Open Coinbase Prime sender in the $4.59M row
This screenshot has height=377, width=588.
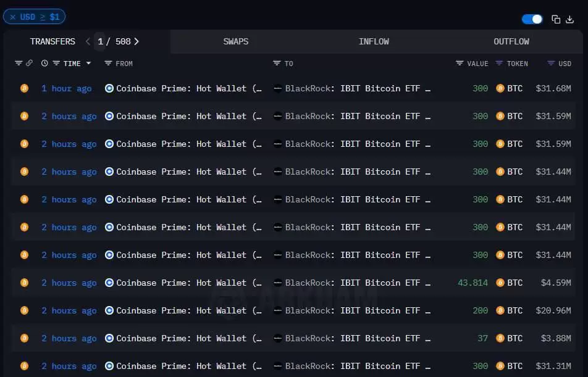pyautogui.click(x=189, y=283)
